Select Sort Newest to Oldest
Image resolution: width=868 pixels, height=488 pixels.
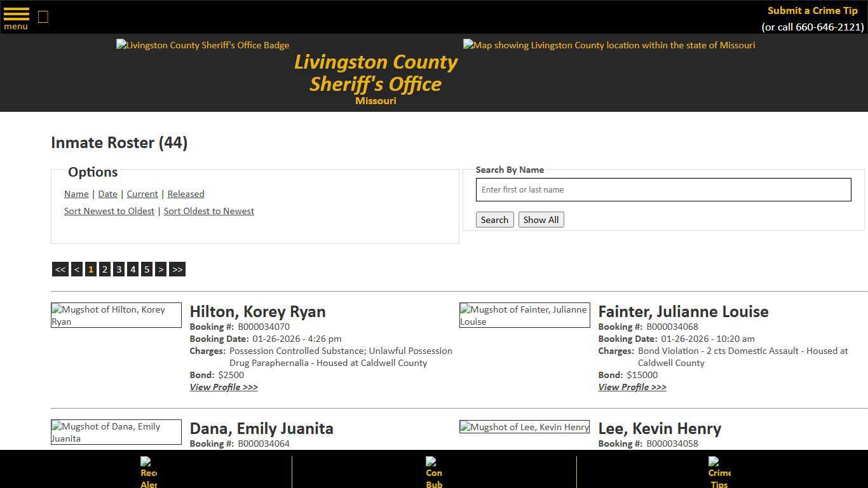[109, 211]
